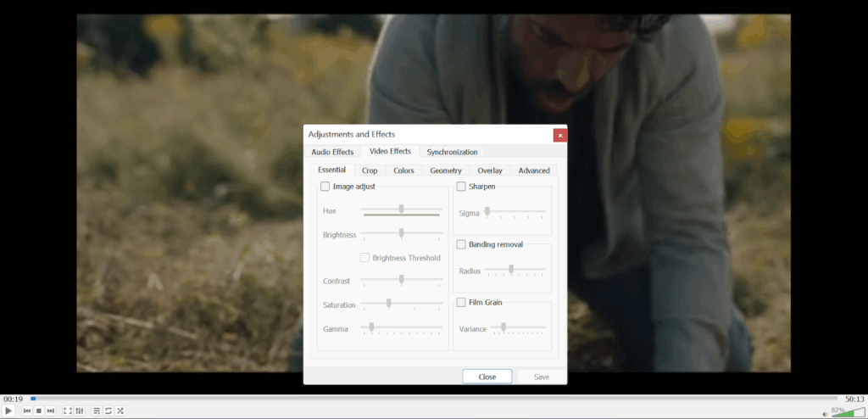Adjust the Gamma slider
This screenshot has height=419, width=868.
tap(401, 328)
